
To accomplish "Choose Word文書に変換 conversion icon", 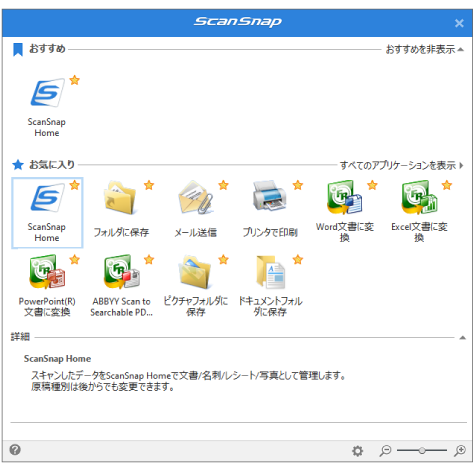I will pos(345,197).
